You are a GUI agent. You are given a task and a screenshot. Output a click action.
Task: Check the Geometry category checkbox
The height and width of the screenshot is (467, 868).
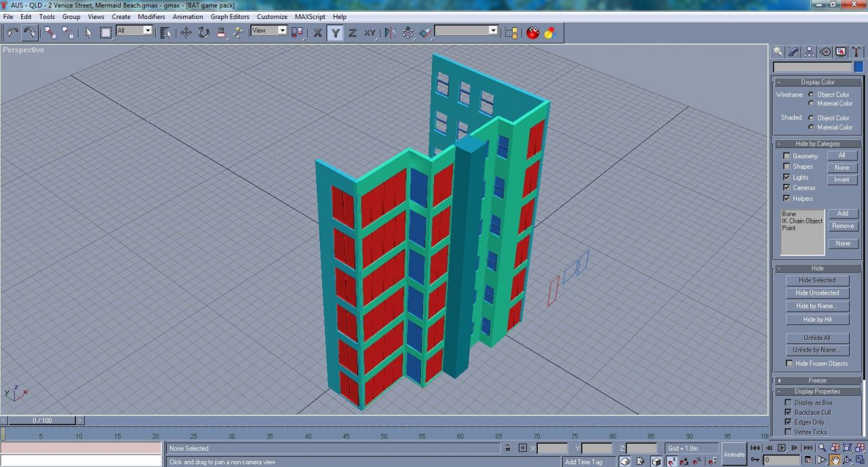pos(787,156)
